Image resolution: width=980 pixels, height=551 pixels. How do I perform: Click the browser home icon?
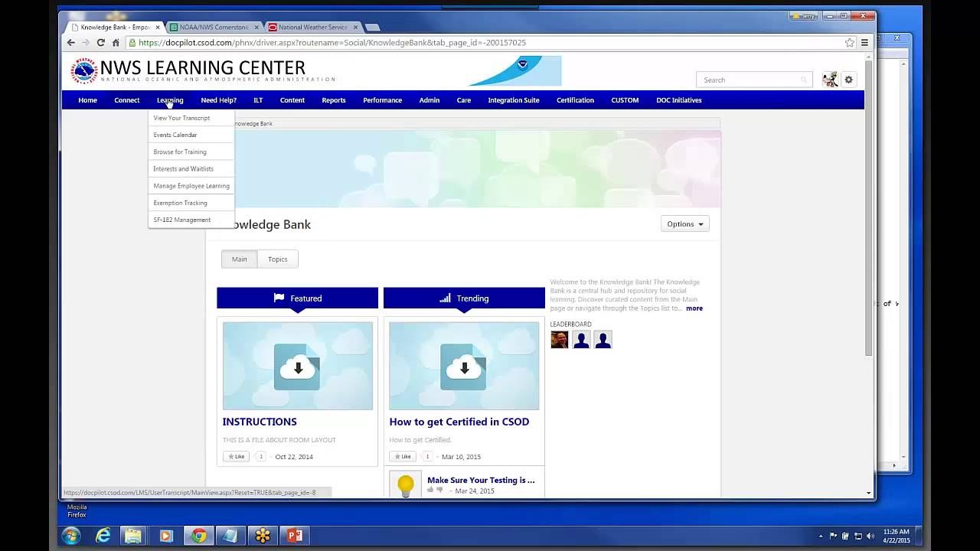116,43
